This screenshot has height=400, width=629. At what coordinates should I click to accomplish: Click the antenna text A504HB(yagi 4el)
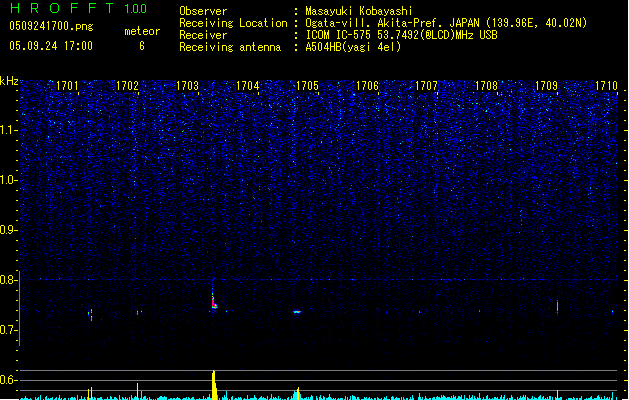[x=353, y=47]
